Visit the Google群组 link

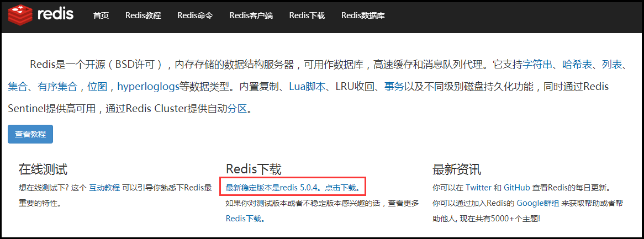537,203
